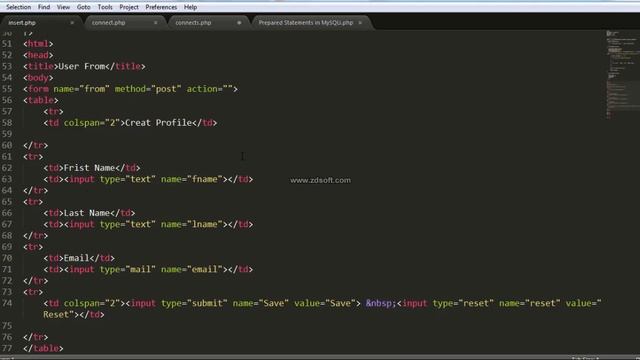Click the opening <html> tag
The width and height of the screenshot is (640, 360).
point(38,44)
